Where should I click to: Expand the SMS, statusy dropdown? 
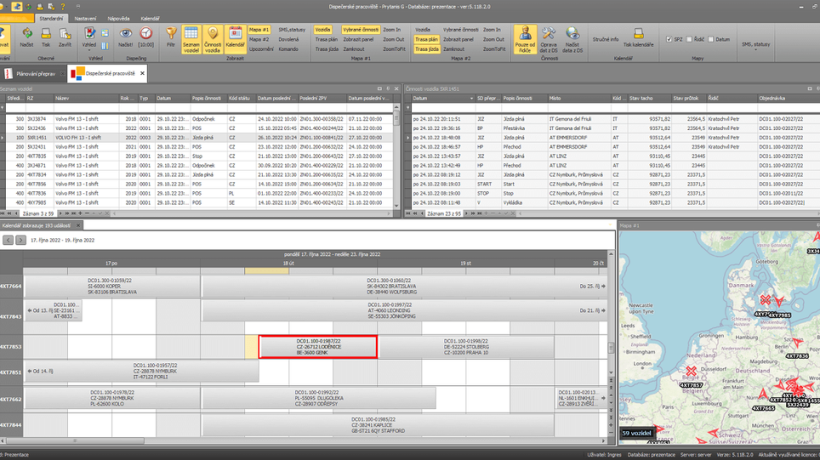755,45
